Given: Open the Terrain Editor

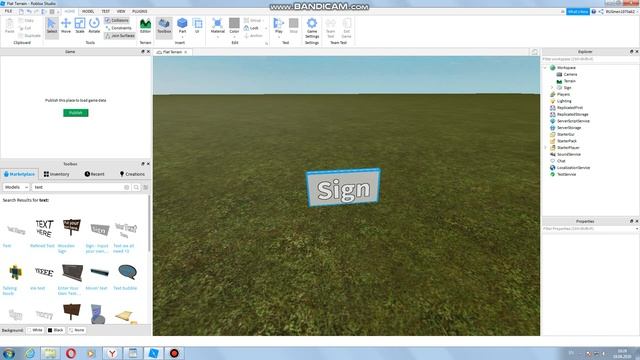Looking at the screenshot, I should pyautogui.click(x=145, y=26).
